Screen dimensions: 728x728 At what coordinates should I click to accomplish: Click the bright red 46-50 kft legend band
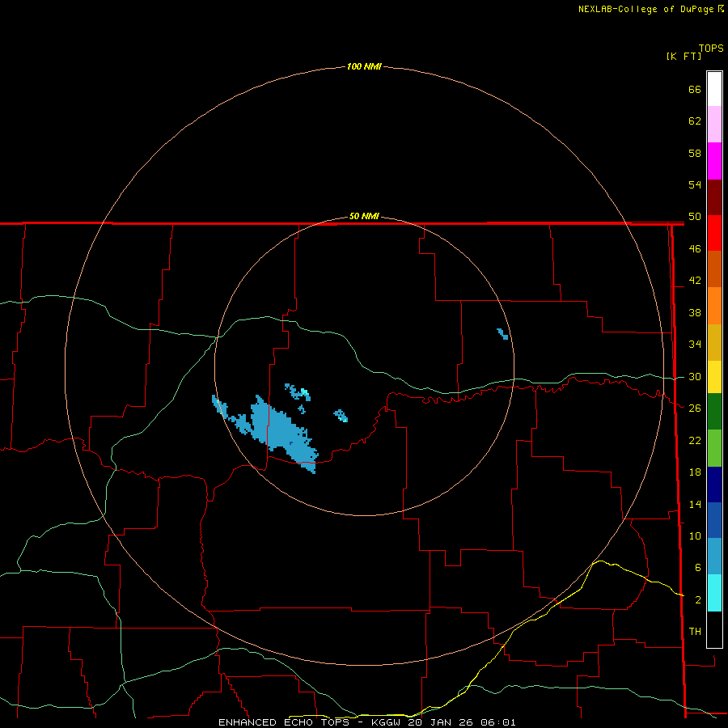click(714, 233)
